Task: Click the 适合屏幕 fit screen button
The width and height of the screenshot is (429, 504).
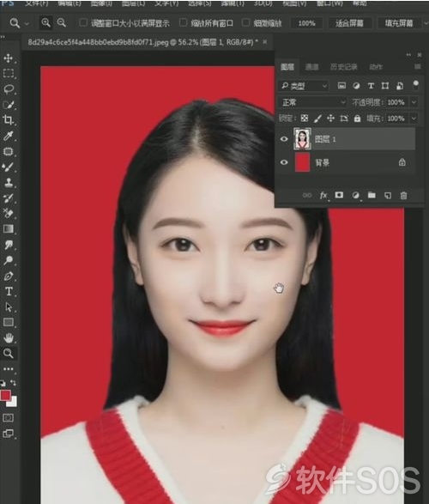Action: point(350,23)
